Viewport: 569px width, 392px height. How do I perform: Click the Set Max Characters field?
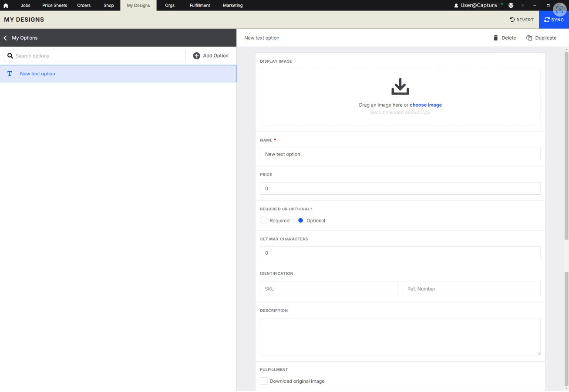pyautogui.click(x=400, y=253)
